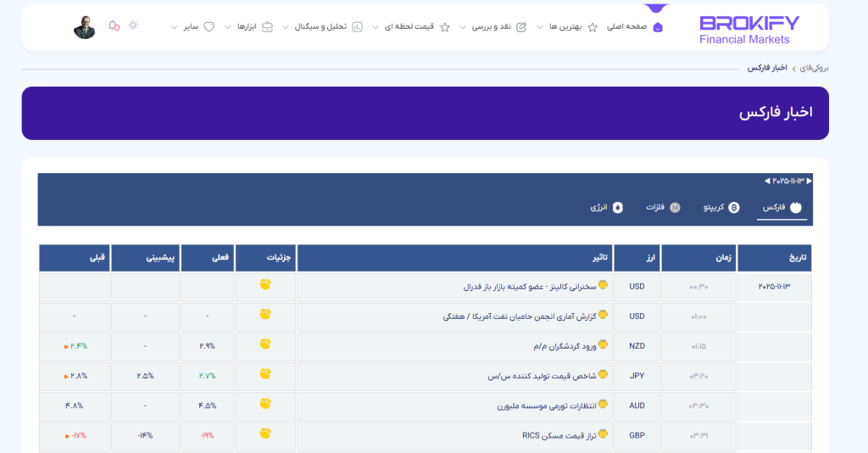
Task: Click impact icon next to سخنرانی کالینز
Action: tap(603, 285)
